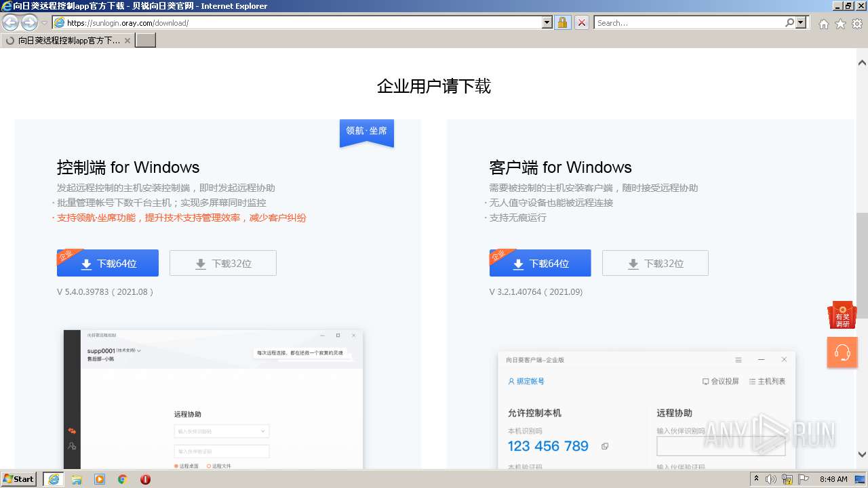Viewport: 868px width, 488px height.
Task: Open the volume speaker tray icon
Action: point(771,479)
